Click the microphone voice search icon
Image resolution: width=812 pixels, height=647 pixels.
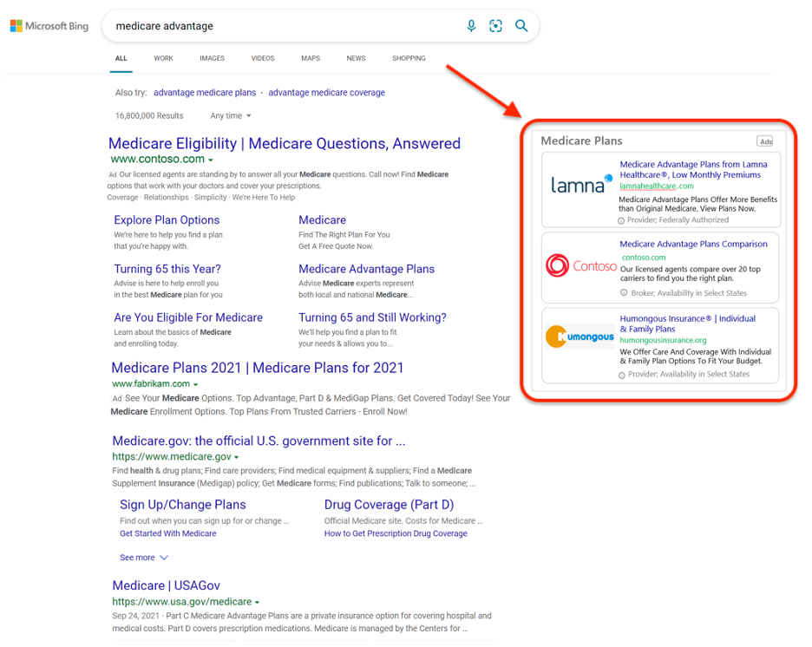(471, 26)
